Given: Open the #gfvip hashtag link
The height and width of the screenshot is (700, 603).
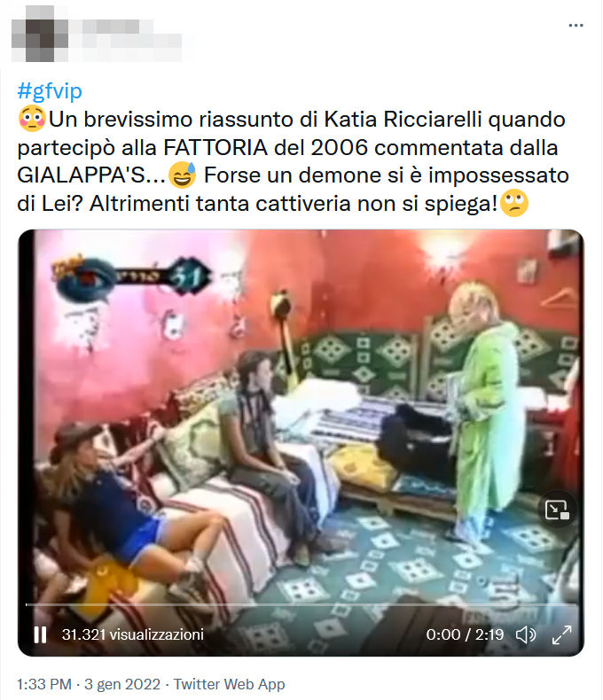Looking at the screenshot, I should pos(50,91).
